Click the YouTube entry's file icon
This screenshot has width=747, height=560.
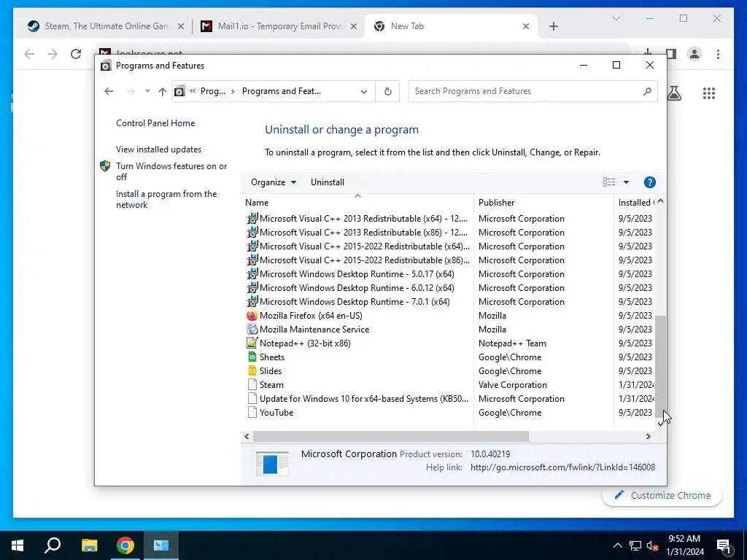pos(252,413)
